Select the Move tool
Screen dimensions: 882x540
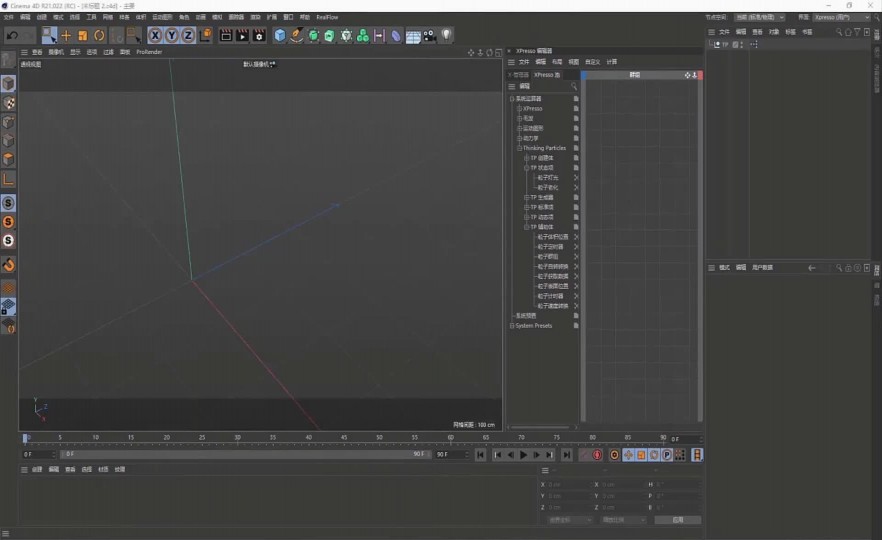tap(66, 35)
